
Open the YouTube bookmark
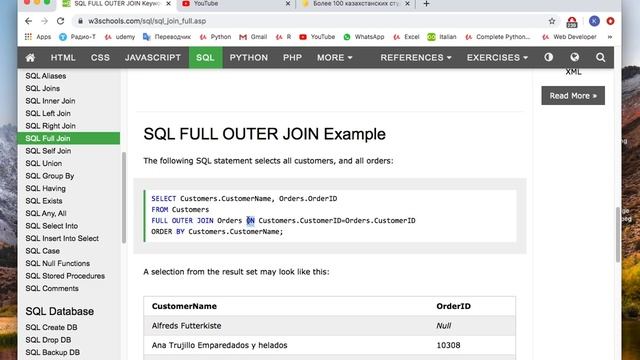(x=317, y=37)
